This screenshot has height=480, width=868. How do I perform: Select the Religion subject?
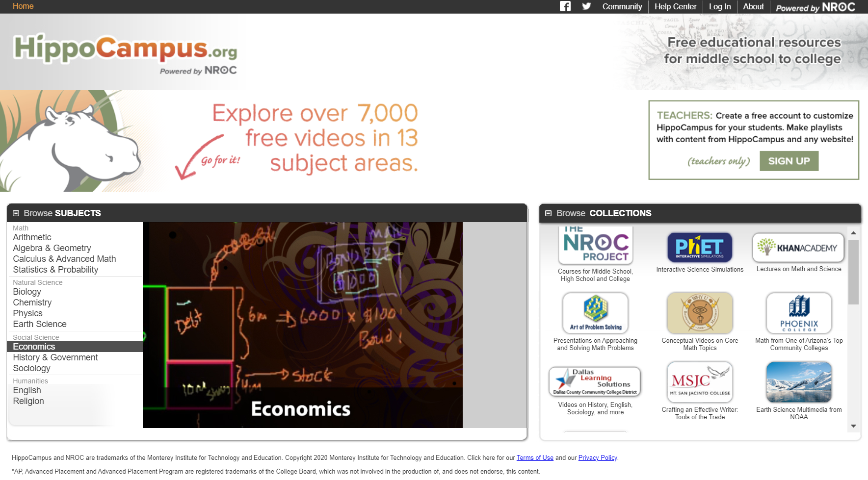(x=28, y=401)
